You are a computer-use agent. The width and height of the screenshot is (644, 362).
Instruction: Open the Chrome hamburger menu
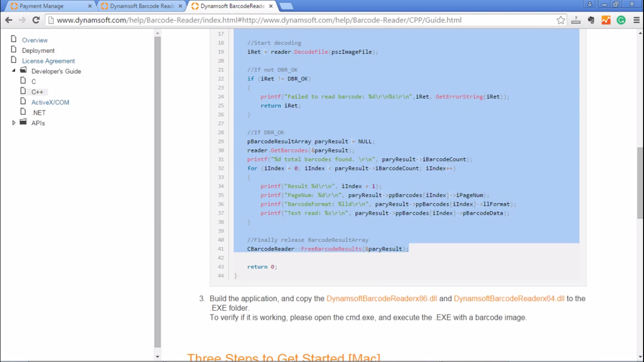pyautogui.click(x=636, y=20)
